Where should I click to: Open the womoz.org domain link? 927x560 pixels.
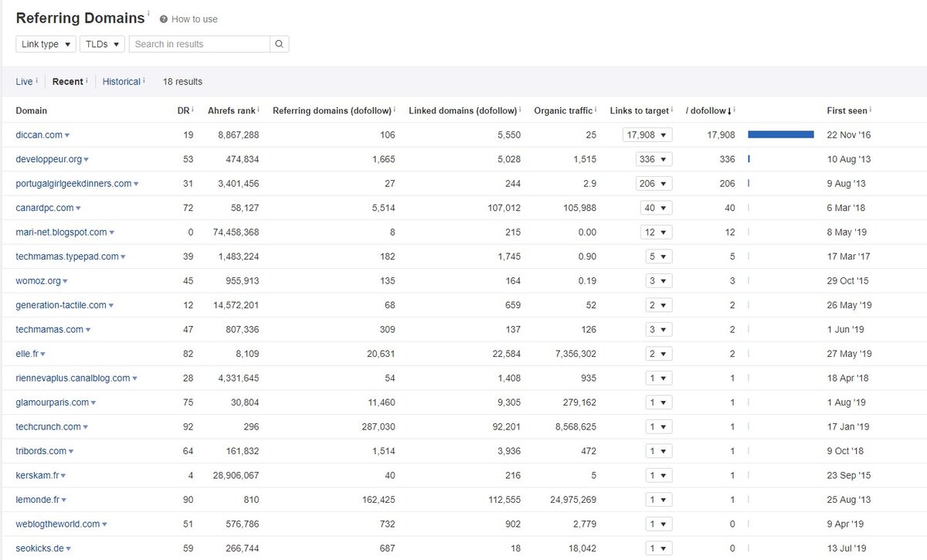tap(38, 281)
